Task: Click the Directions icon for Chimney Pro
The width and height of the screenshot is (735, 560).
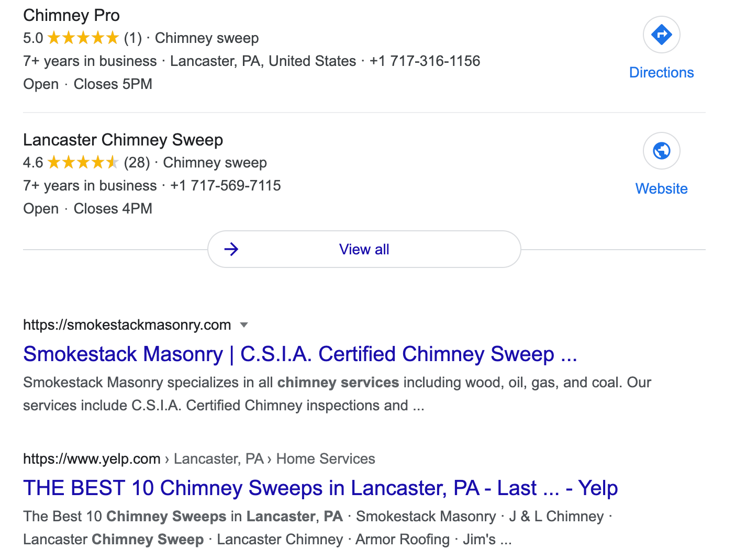Action: (x=661, y=35)
